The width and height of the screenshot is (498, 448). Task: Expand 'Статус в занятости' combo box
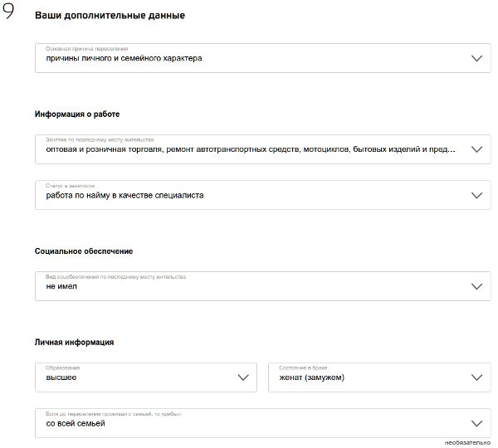pyautogui.click(x=249, y=195)
